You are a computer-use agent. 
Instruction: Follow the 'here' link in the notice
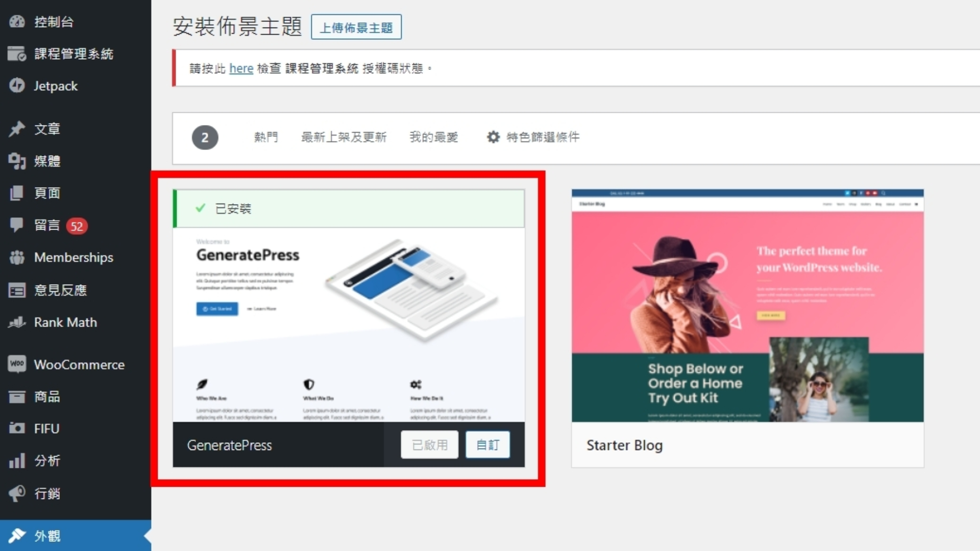click(241, 68)
